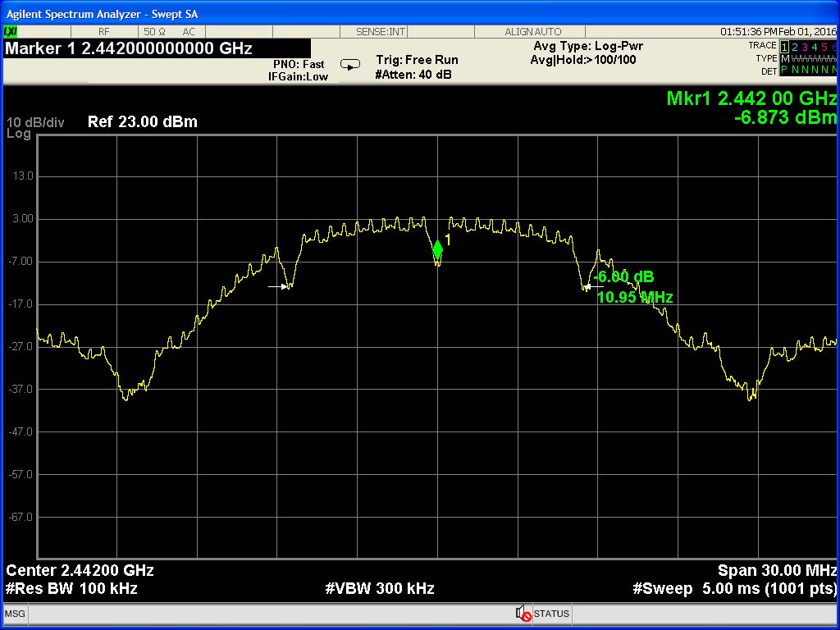The height and width of the screenshot is (630, 840).
Task: Select trace number 4 indicator
Action: pos(815,47)
